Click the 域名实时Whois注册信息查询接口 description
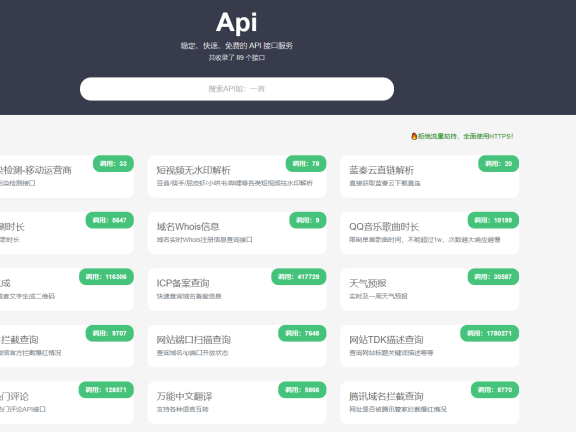This screenshot has width=576, height=432. point(205,240)
